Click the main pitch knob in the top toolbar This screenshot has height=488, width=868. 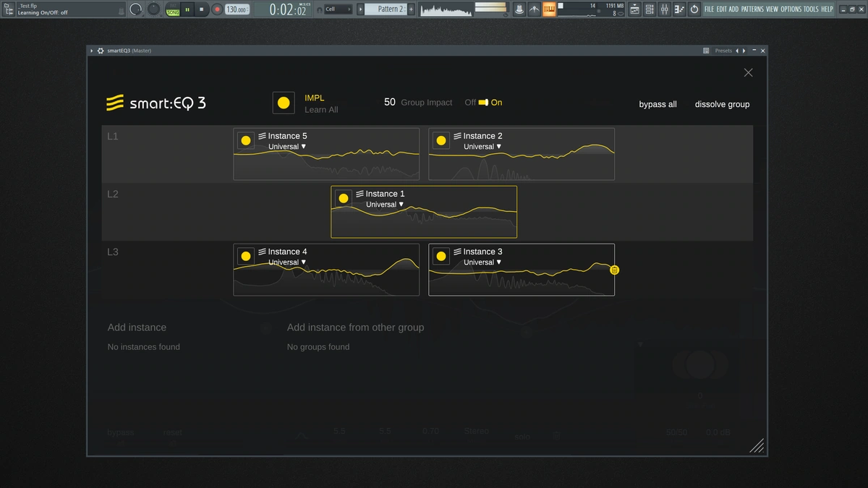154,9
